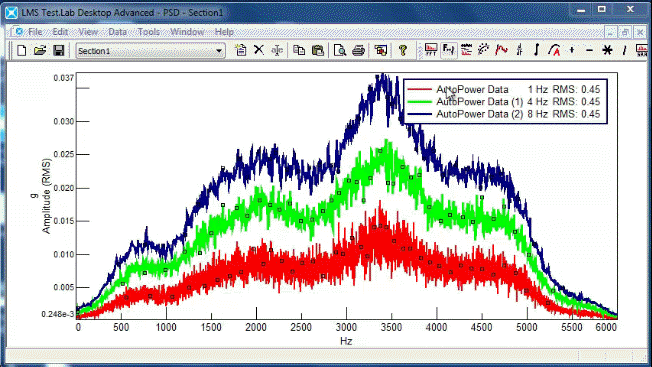Minimize the inner PSD document window
Viewport: 652px width, 367px height.
[610, 32]
